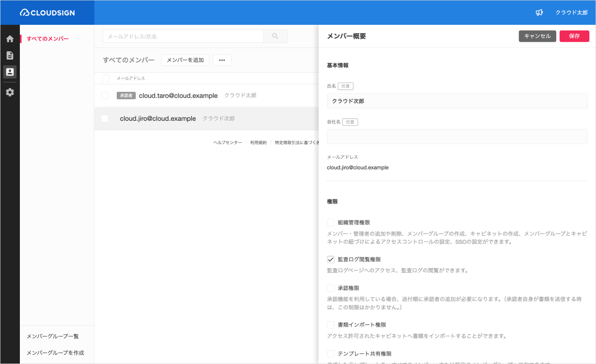The image size is (596, 364).
Task: Open the 特定商取引法に基づく link
Action: click(x=297, y=143)
